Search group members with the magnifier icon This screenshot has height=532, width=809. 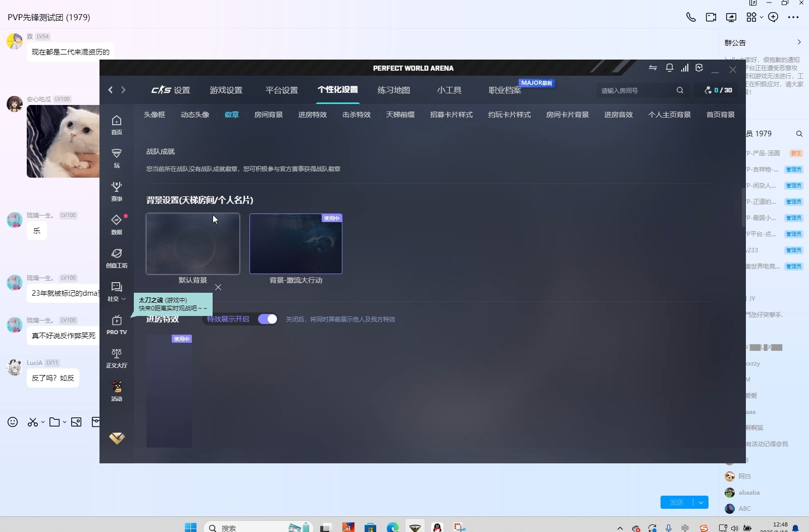point(799,134)
